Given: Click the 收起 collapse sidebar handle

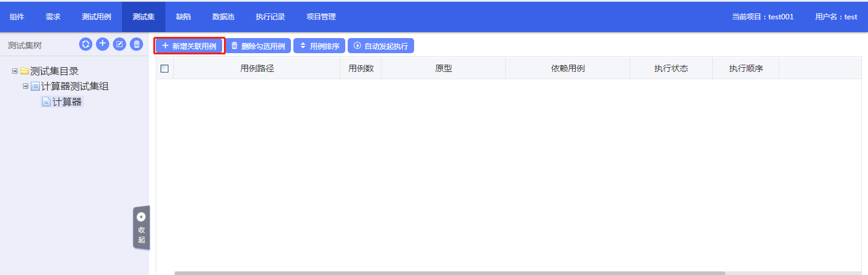Looking at the screenshot, I should [x=141, y=227].
